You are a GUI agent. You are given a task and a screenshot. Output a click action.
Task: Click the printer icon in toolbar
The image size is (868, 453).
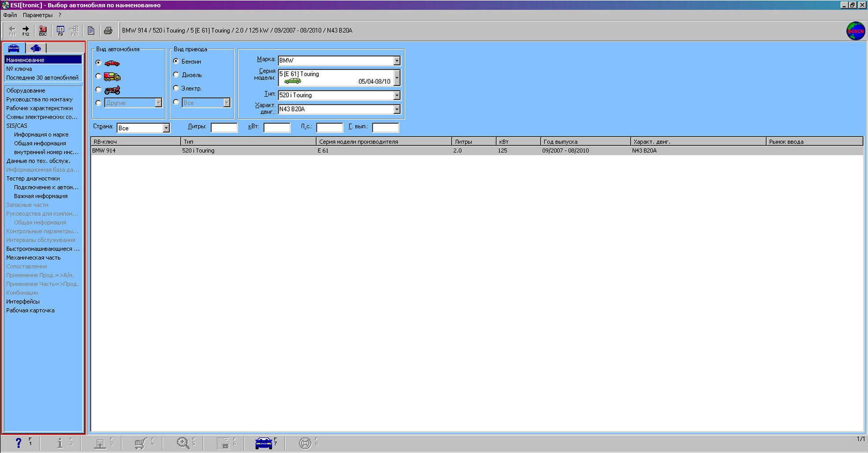(108, 30)
